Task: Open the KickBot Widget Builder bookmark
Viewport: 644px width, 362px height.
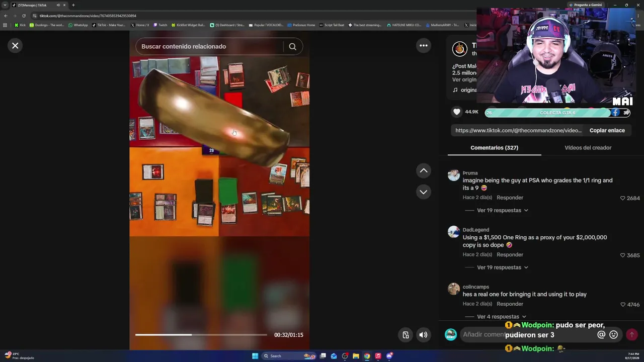Action: pos(189,25)
